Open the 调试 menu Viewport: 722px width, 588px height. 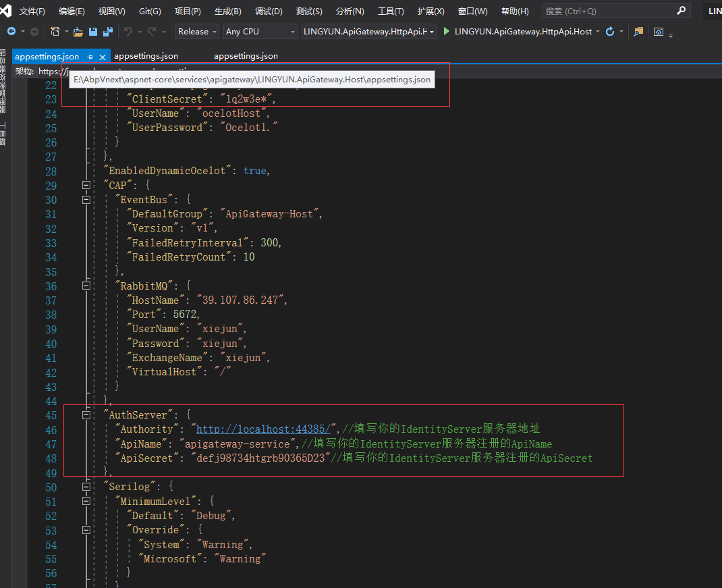267,11
